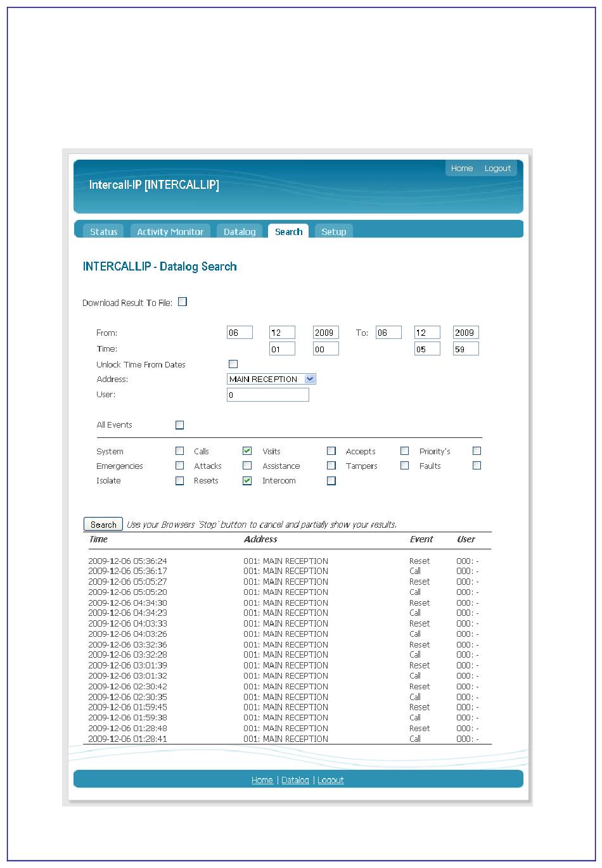The image size is (602, 868).
Task: Switch to Activity Monitor tab
Action: click(x=170, y=231)
